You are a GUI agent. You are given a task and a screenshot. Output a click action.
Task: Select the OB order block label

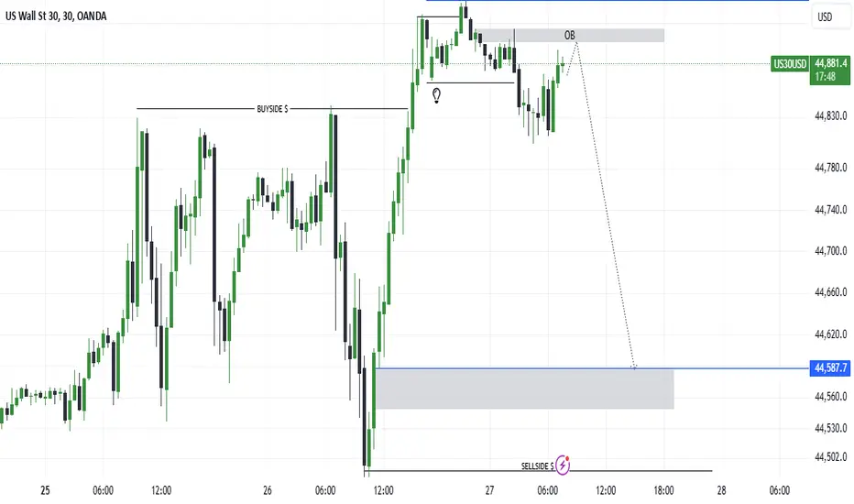570,36
